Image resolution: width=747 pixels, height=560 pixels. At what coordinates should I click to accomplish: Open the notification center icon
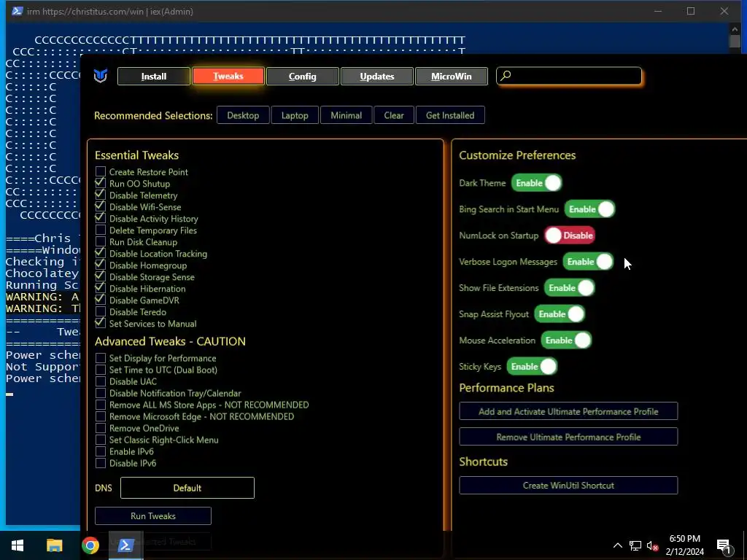(724, 546)
